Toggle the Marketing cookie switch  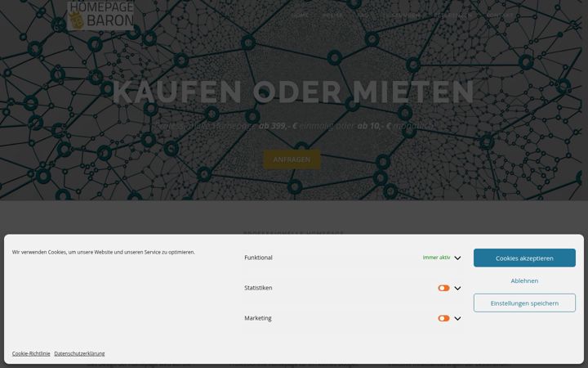click(x=443, y=318)
